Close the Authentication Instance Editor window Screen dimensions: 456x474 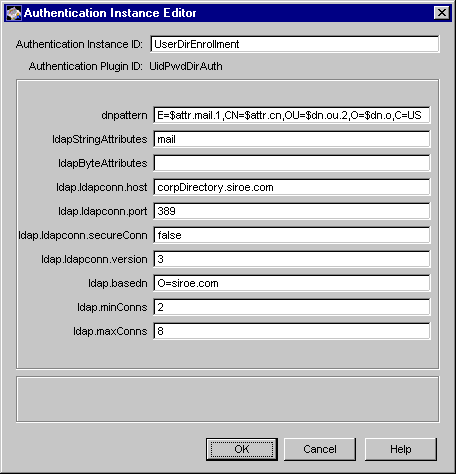pos(442,13)
